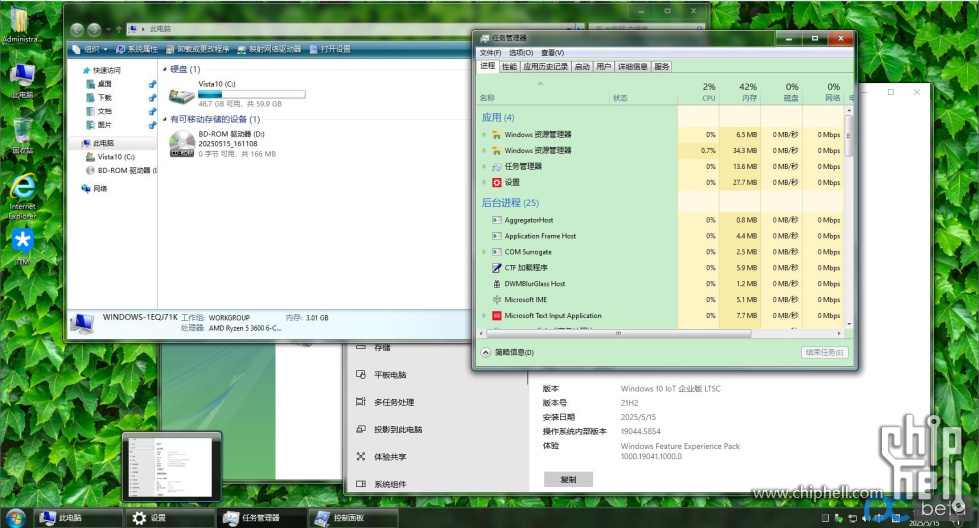Expand the 任务管理器 process row

click(x=484, y=166)
